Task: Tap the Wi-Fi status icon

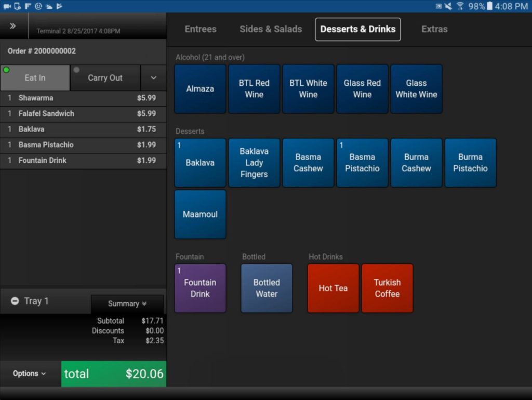Action: point(460,6)
